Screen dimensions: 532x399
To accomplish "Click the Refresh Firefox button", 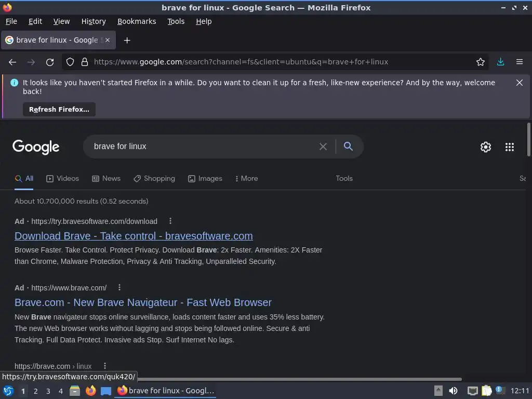I will click(x=59, y=110).
